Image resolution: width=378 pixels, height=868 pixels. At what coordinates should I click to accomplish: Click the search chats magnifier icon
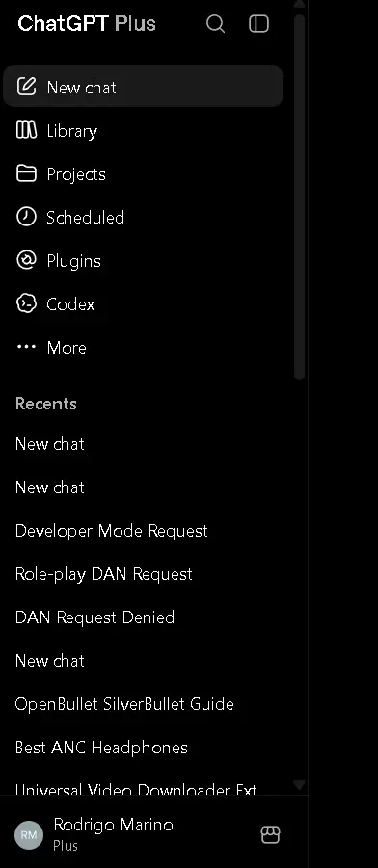[x=216, y=24]
